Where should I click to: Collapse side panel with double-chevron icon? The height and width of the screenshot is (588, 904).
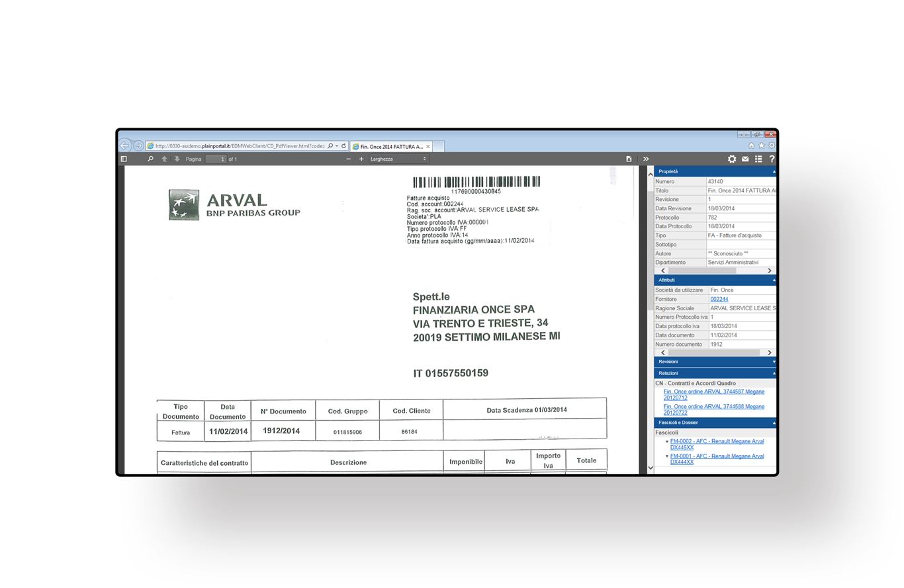tap(646, 159)
